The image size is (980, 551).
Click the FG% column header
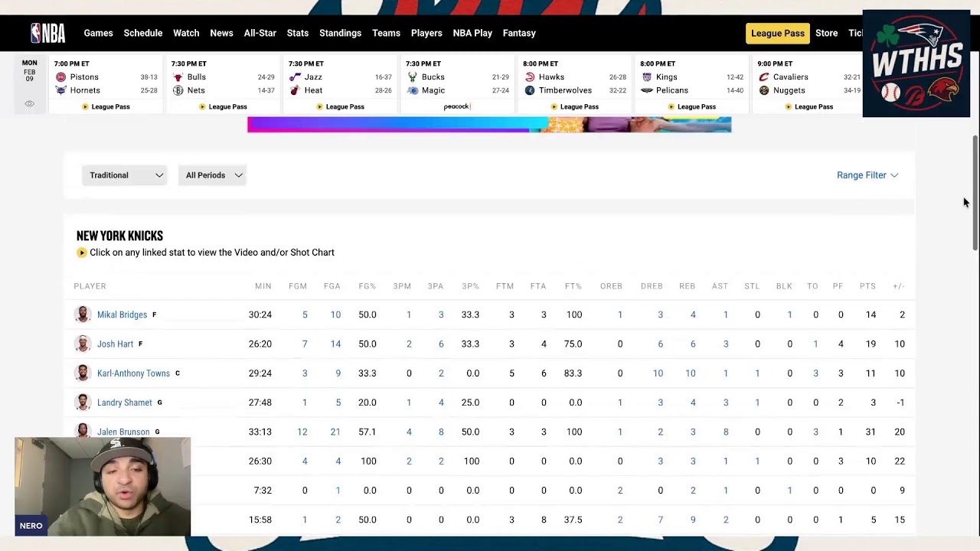click(x=367, y=286)
